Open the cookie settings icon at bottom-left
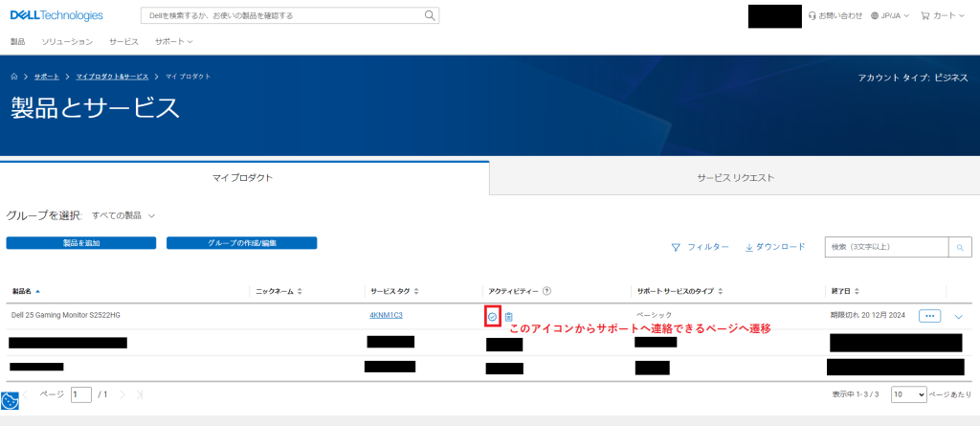This screenshot has width=980, height=426. [x=11, y=401]
